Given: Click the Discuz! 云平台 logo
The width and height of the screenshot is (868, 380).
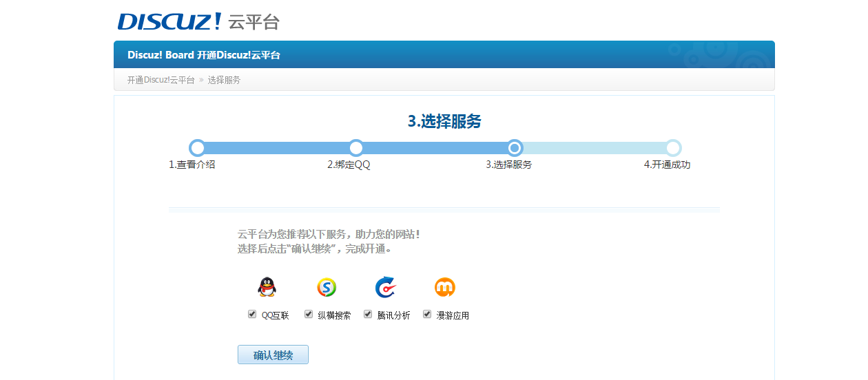Looking at the screenshot, I should click(198, 21).
